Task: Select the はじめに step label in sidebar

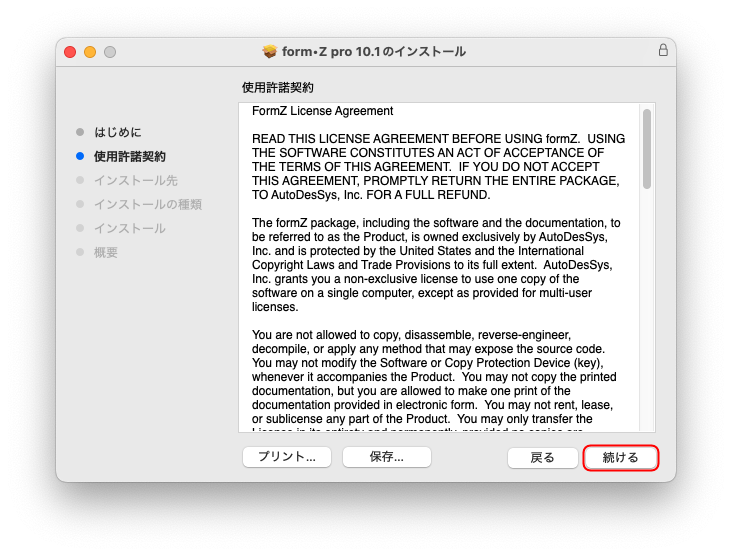Action: click(x=118, y=132)
